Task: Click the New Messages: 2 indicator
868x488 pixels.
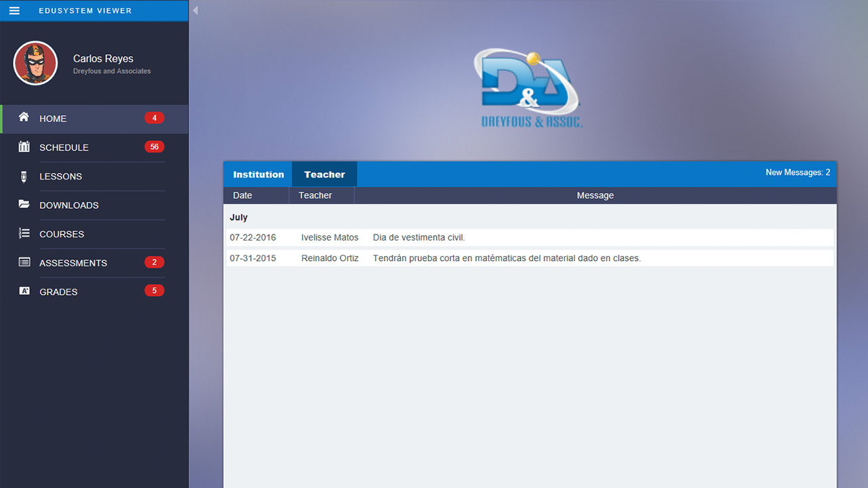Action: [798, 172]
